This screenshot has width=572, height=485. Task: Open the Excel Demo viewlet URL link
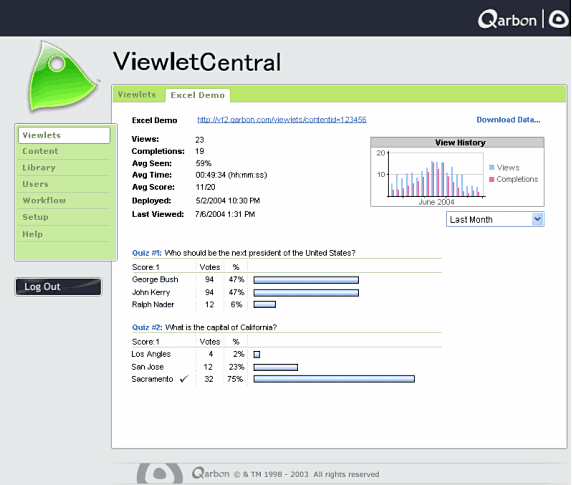tap(282, 120)
